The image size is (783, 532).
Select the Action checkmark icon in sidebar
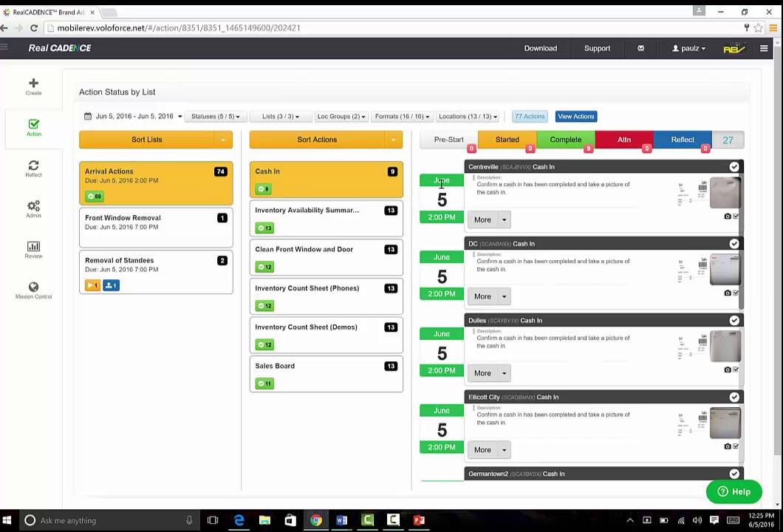(x=33, y=124)
